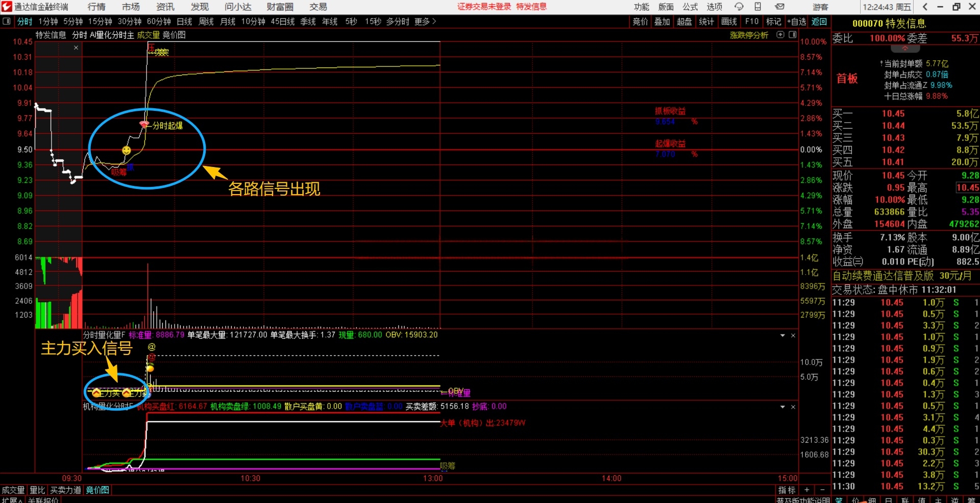Viewport: 980px width, 503px height.
Task: Click the 通达信 red logo icon
Action: click(x=6, y=7)
